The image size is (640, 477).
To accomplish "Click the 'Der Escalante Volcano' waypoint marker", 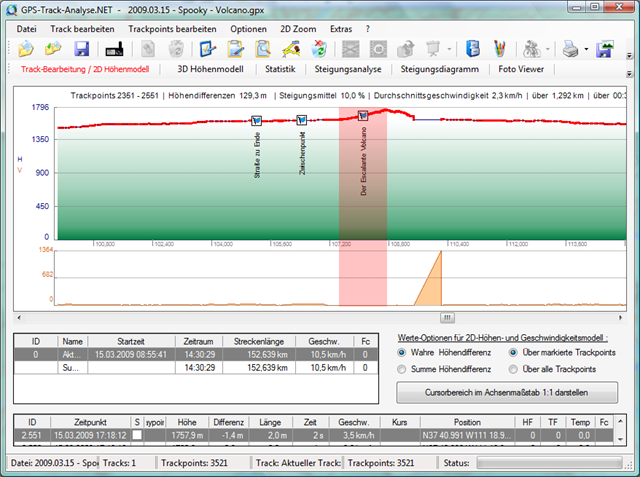I will (x=363, y=117).
